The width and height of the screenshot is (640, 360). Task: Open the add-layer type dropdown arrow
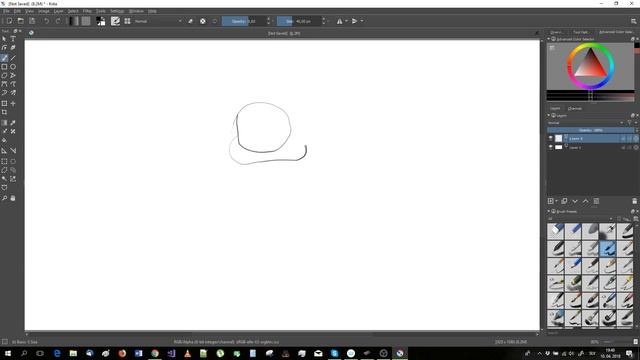[557, 201]
